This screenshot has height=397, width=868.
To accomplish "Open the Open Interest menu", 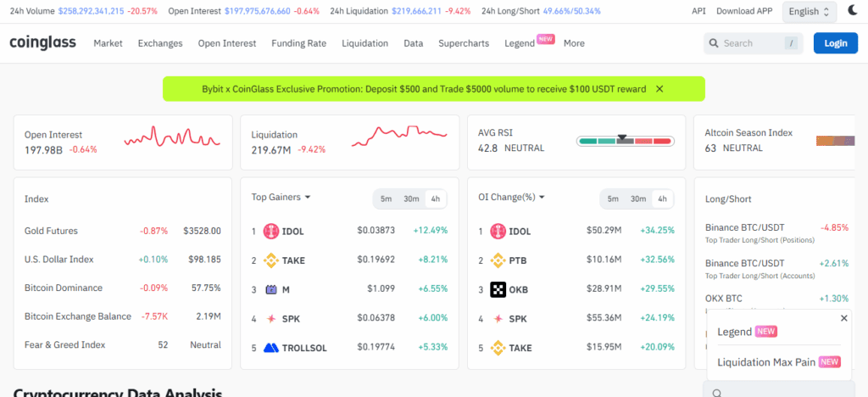I will tap(227, 43).
